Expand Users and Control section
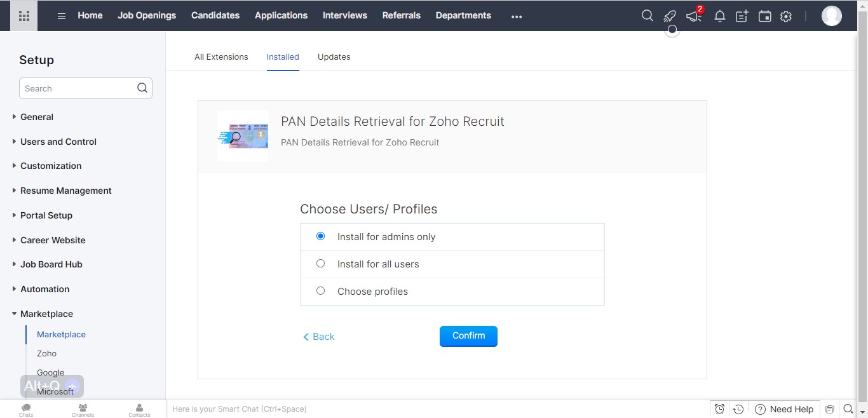 58,142
